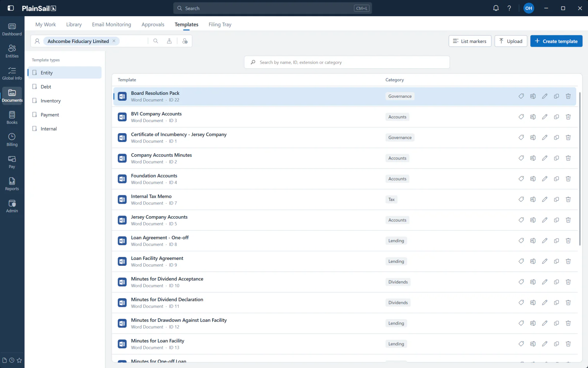The width and height of the screenshot is (588, 368).
Task: Open the Billing module
Action: click(x=12, y=140)
